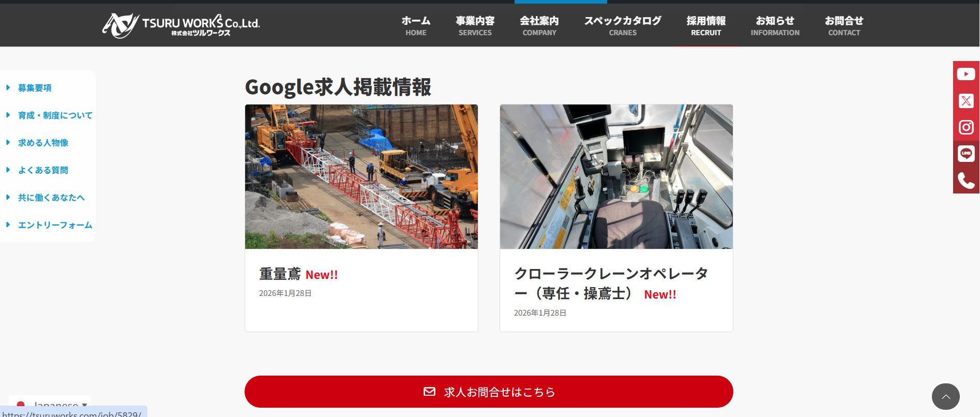Open the ホーム HOME menu item
This screenshot has height=417, width=980.
pos(416,25)
